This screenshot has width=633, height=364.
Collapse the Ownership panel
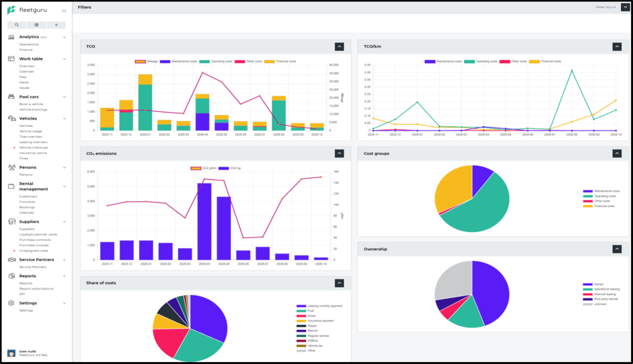click(617, 249)
